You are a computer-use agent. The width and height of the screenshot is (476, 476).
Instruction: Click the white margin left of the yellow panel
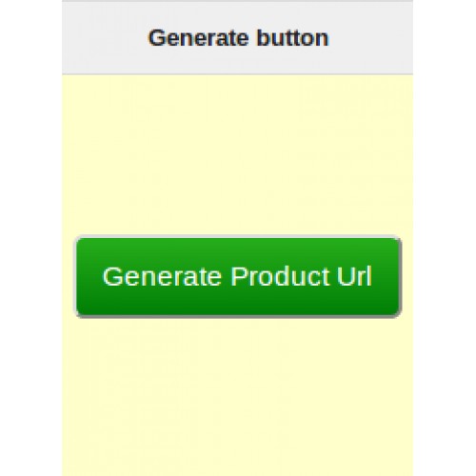pyautogui.click(x=30, y=238)
